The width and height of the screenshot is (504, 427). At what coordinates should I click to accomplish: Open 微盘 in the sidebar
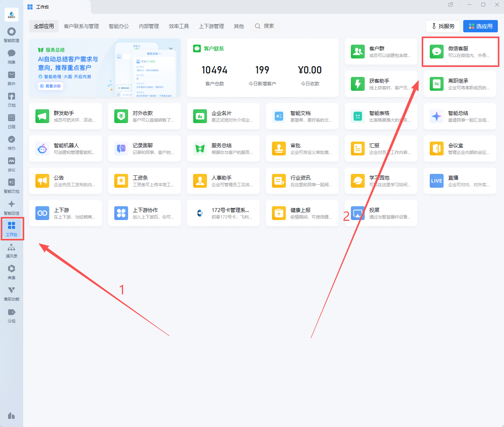(x=12, y=272)
